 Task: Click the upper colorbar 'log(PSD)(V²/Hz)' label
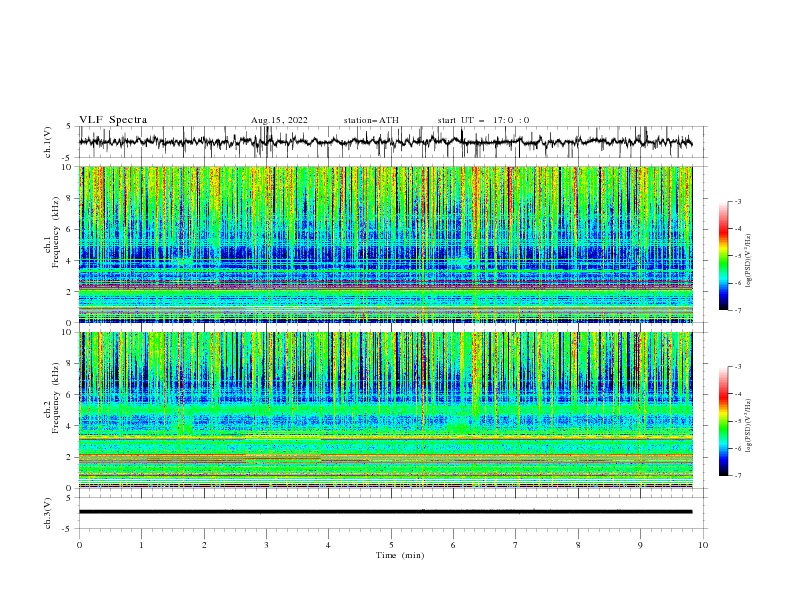pos(748,261)
